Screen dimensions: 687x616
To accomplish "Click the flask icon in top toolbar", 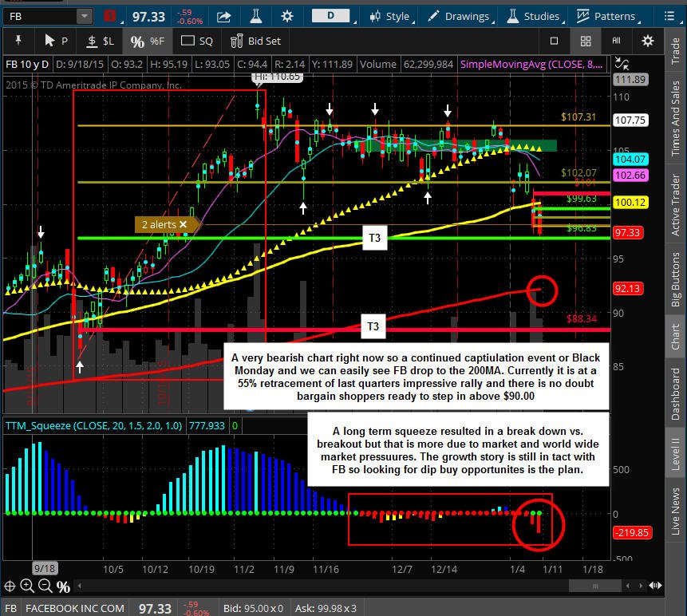I will [256, 16].
